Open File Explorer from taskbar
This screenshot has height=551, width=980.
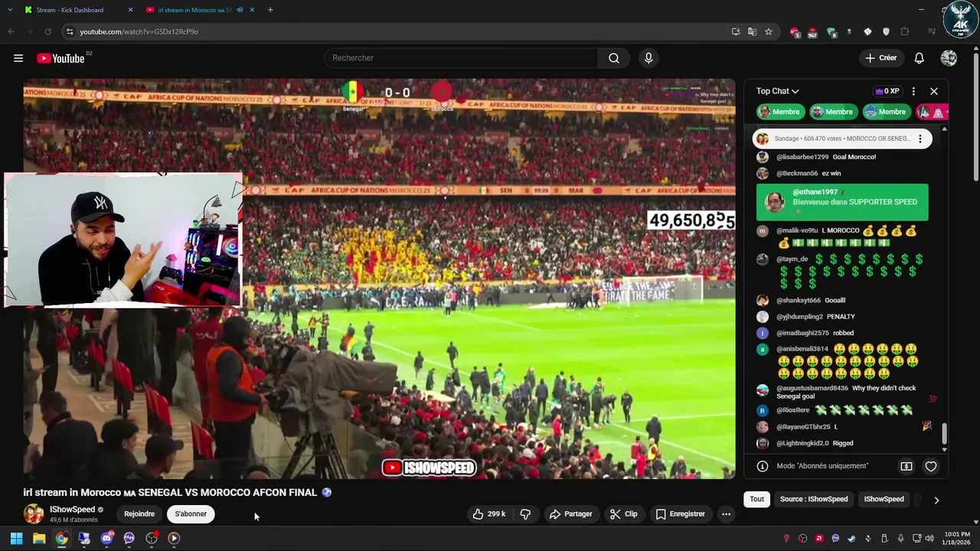pos(39,538)
